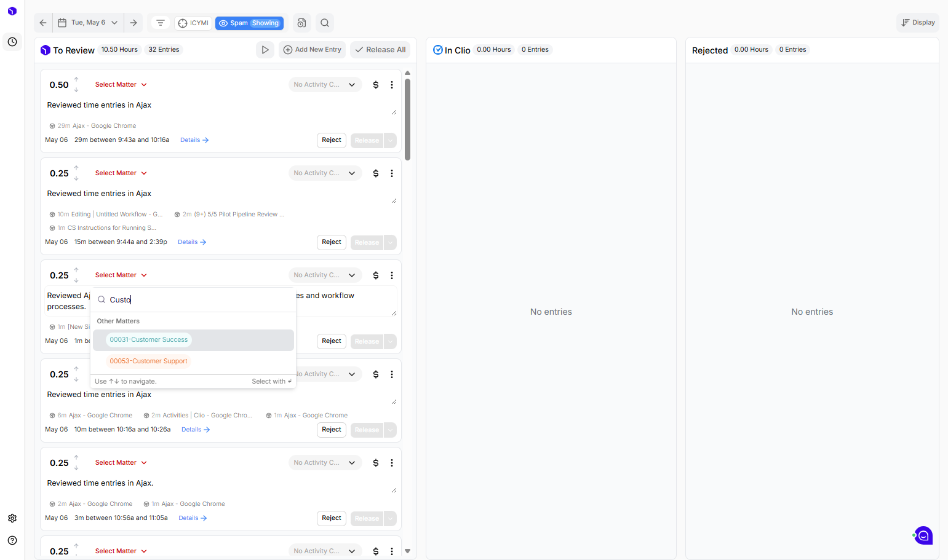This screenshot has height=560, width=948.
Task: Reject the 3m entry at 10:56a
Action: (x=332, y=518)
